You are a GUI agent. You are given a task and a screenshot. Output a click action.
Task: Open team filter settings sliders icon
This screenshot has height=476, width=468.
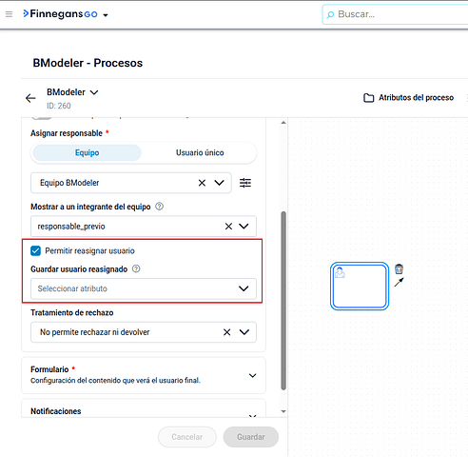point(245,183)
